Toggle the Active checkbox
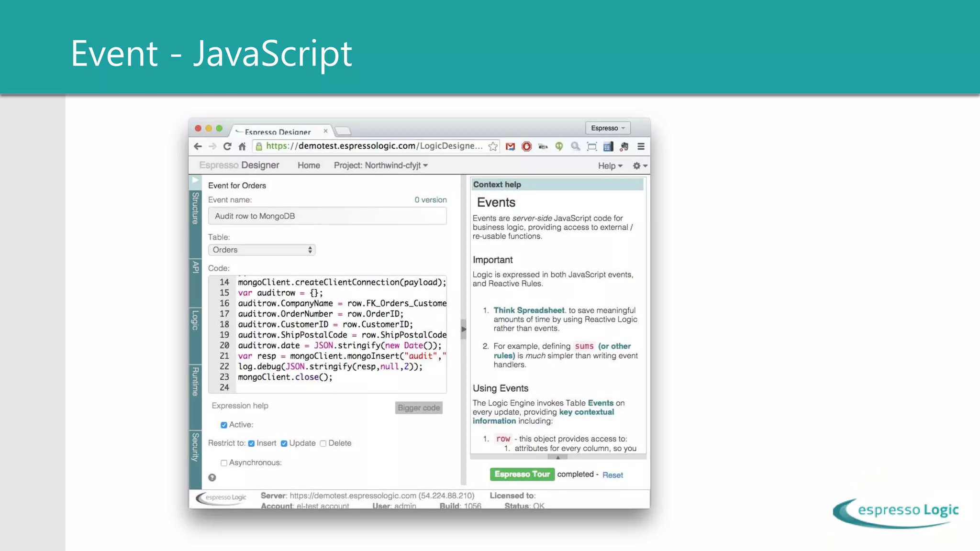This screenshot has height=551, width=980. [x=223, y=425]
